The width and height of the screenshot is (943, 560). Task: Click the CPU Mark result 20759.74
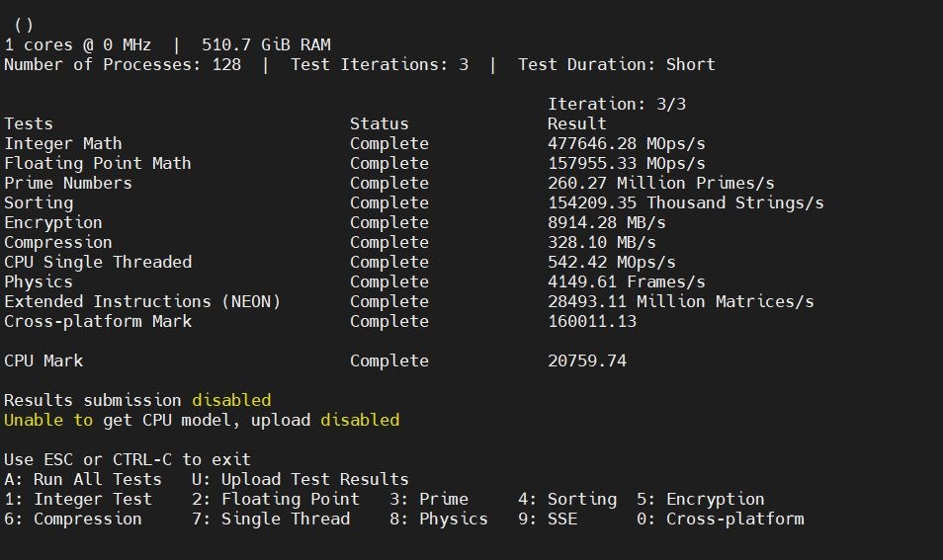click(x=587, y=361)
